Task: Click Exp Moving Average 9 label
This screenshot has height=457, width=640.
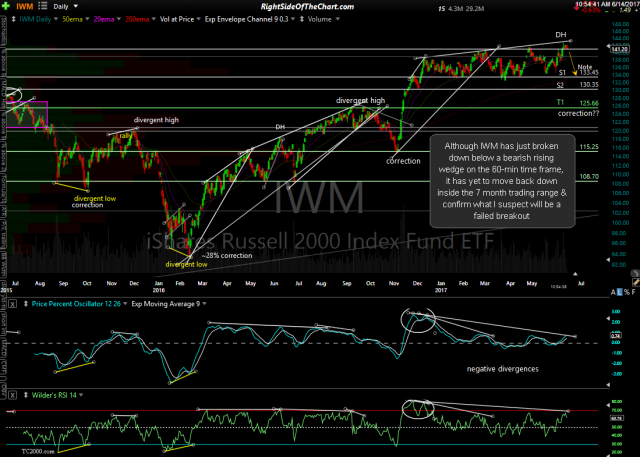Action: click(x=165, y=304)
